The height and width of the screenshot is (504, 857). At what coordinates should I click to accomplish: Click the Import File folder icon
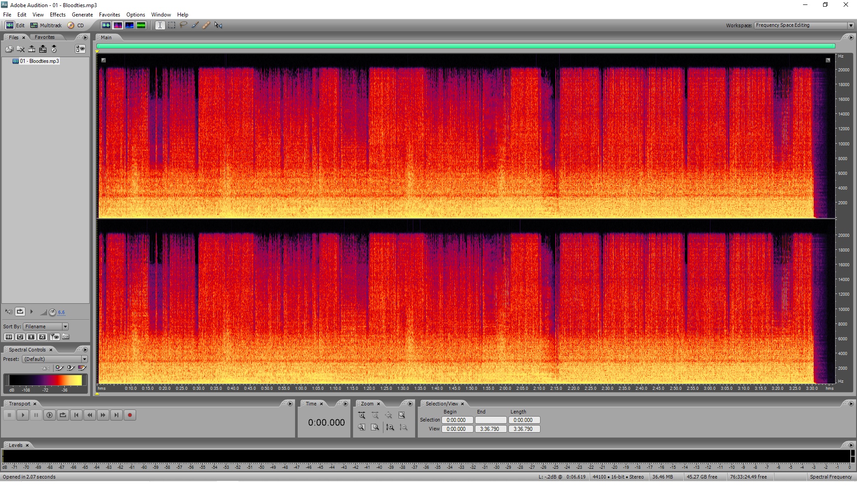tap(9, 49)
